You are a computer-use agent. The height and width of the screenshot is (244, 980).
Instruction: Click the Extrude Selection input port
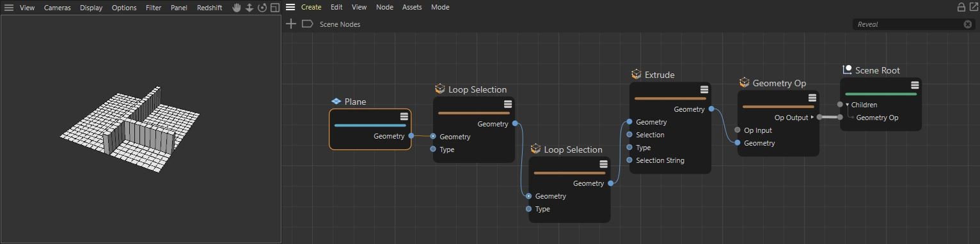click(629, 134)
